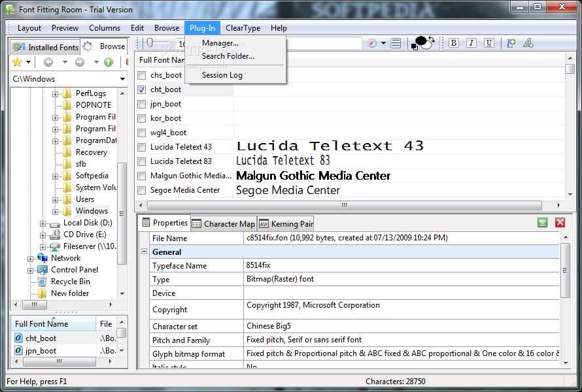
Task: Click cht_boot font file icon in lower list
Action: point(18,338)
